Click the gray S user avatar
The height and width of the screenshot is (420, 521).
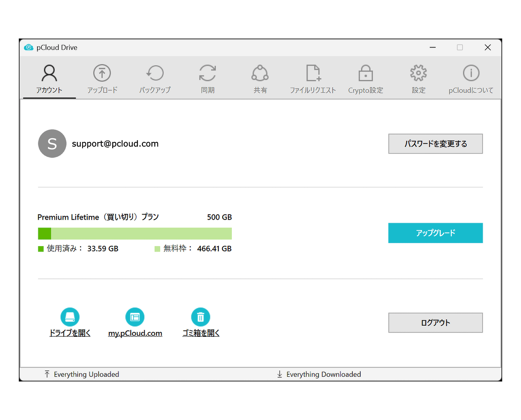(52, 144)
